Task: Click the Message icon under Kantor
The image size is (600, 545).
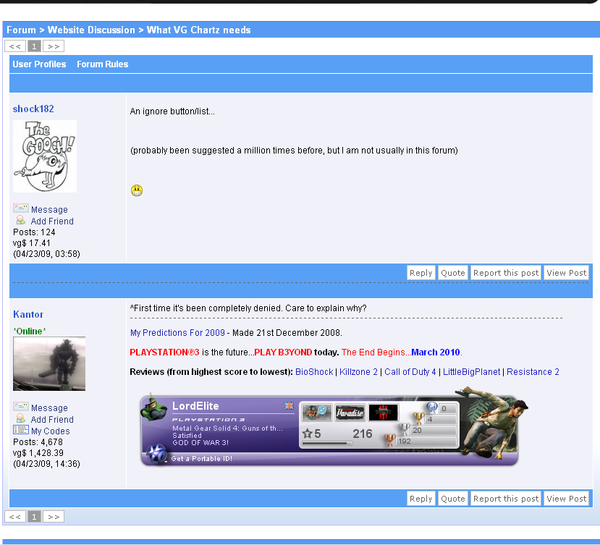Action: pyautogui.click(x=20, y=407)
